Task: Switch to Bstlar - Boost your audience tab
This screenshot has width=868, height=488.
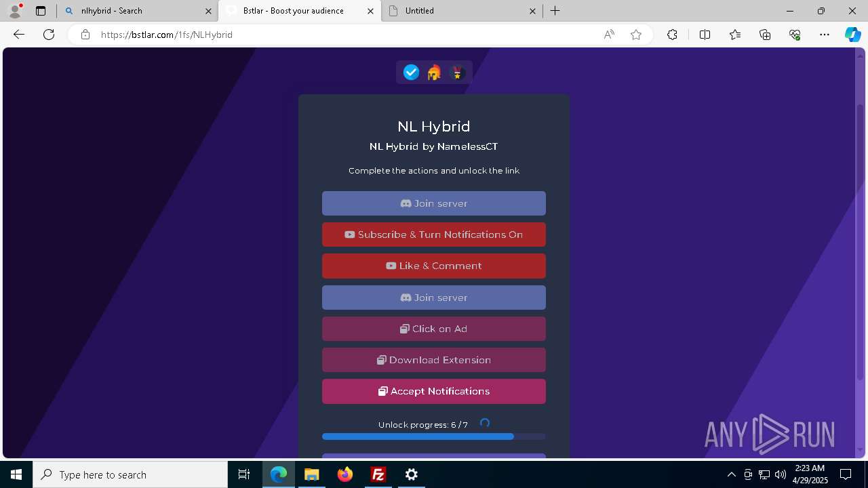Action: click(300, 11)
